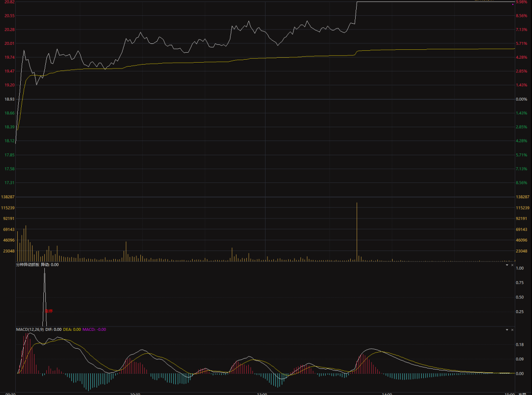Click the 0.00% baseline percentage label
The width and height of the screenshot is (532, 395).
[x=522, y=100]
